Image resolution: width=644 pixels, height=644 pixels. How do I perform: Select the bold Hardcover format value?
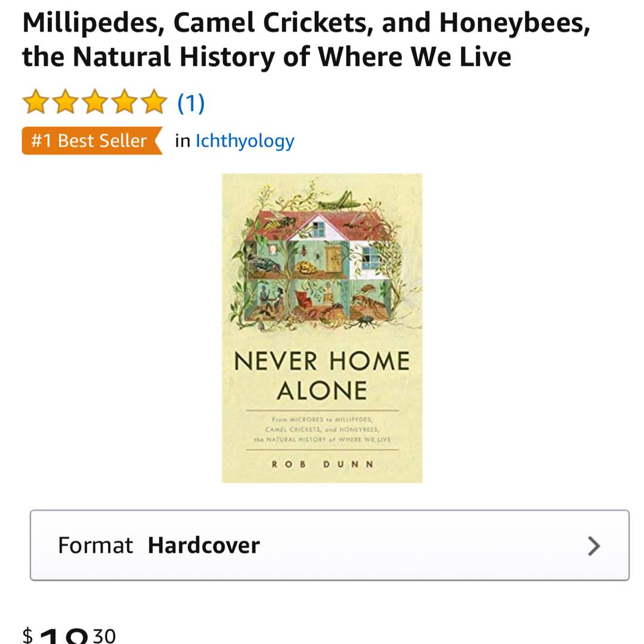coord(203,546)
